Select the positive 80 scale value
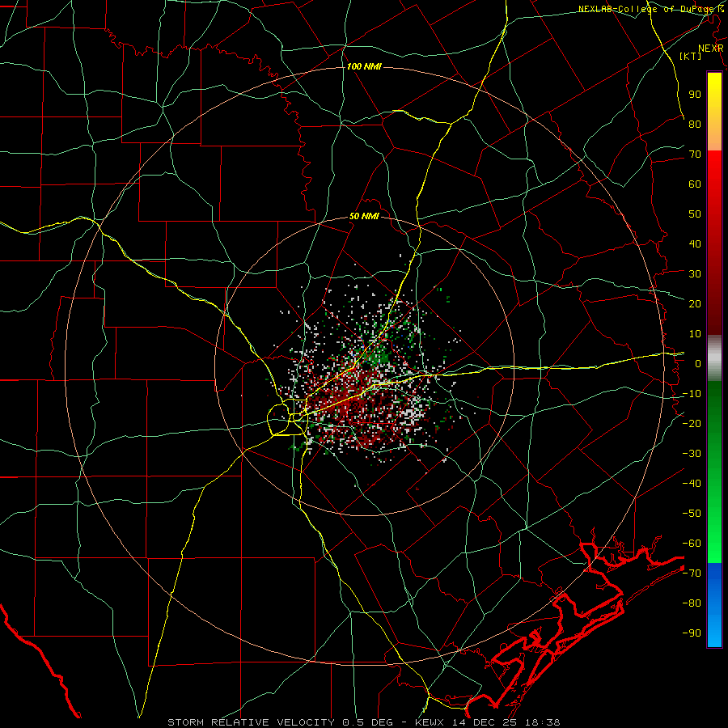This screenshot has height=728, width=728. click(x=695, y=124)
